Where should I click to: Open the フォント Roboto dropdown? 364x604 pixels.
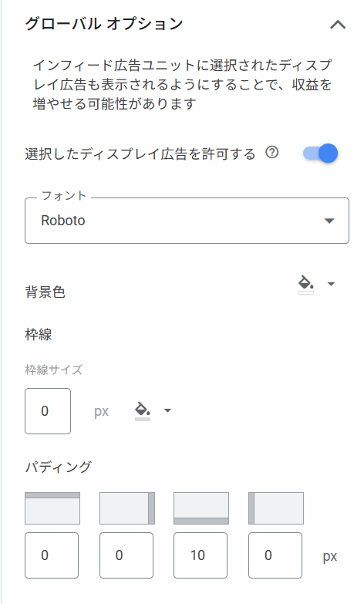coord(187,221)
